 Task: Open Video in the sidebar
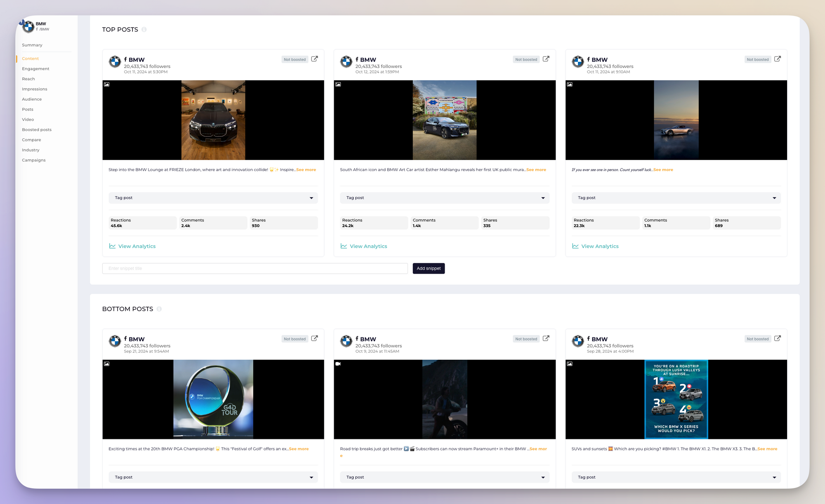(28, 120)
